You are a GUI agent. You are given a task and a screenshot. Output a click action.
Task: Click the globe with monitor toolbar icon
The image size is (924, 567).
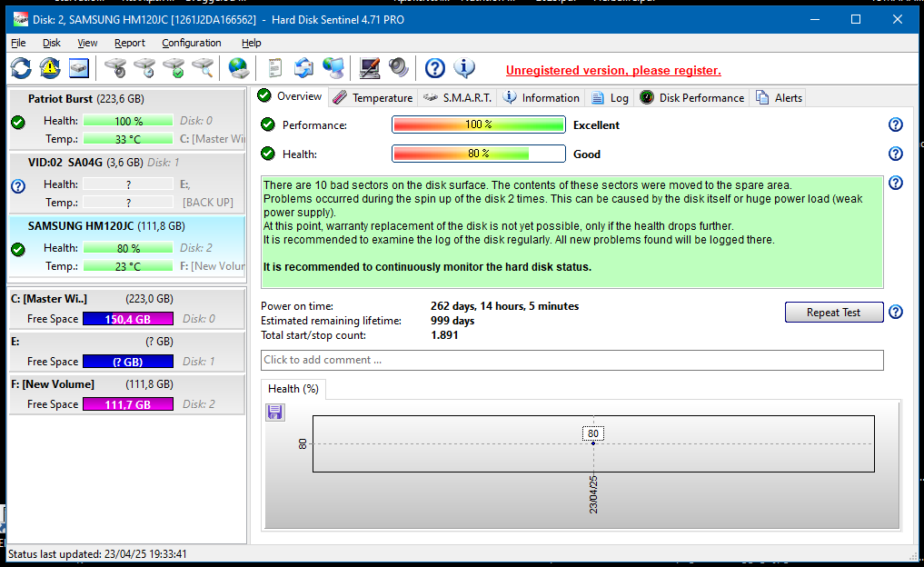(x=333, y=68)
